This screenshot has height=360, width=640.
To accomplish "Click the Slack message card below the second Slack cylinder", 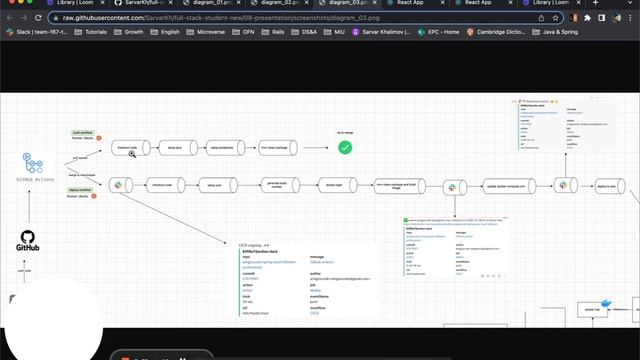I will (454, 247).
